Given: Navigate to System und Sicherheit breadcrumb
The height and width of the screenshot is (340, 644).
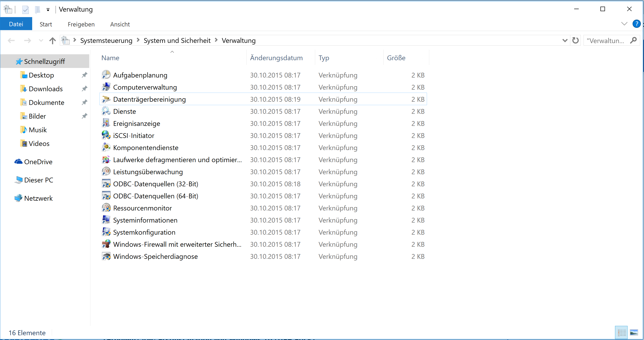Looking at the screenshot, I should [x=177, y=40].
